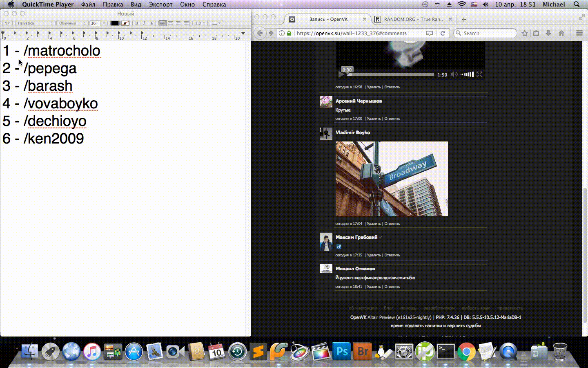Launch Photoshop from the Dock

tap(341, 351)
